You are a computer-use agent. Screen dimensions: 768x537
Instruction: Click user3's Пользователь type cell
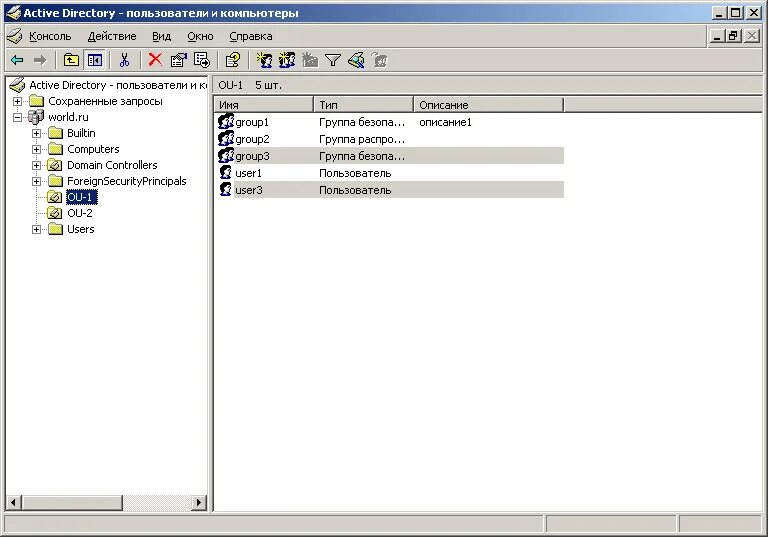coord(355,191)
